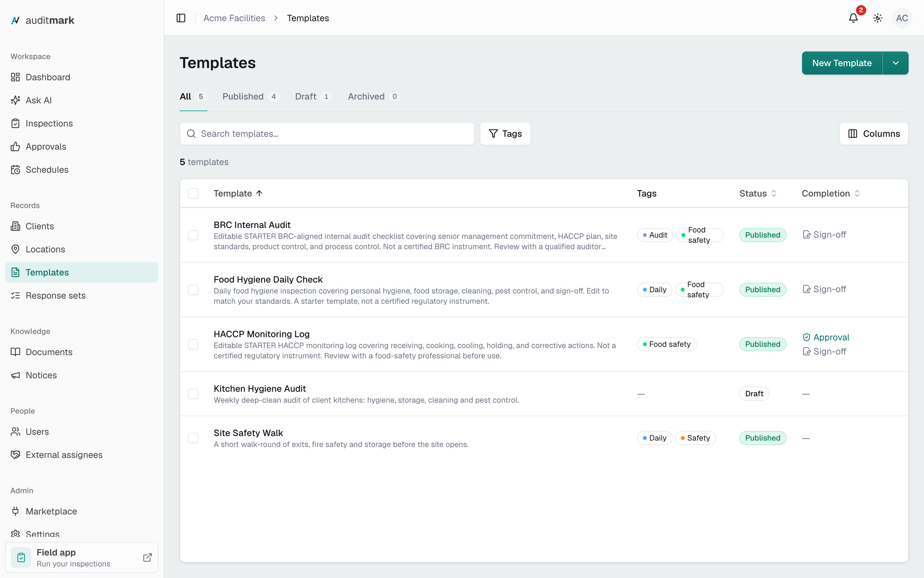The width and height of the screenshot is (924, 578).
Task: Open the HACCP Monitoring Log template
Action: (261, 334)
